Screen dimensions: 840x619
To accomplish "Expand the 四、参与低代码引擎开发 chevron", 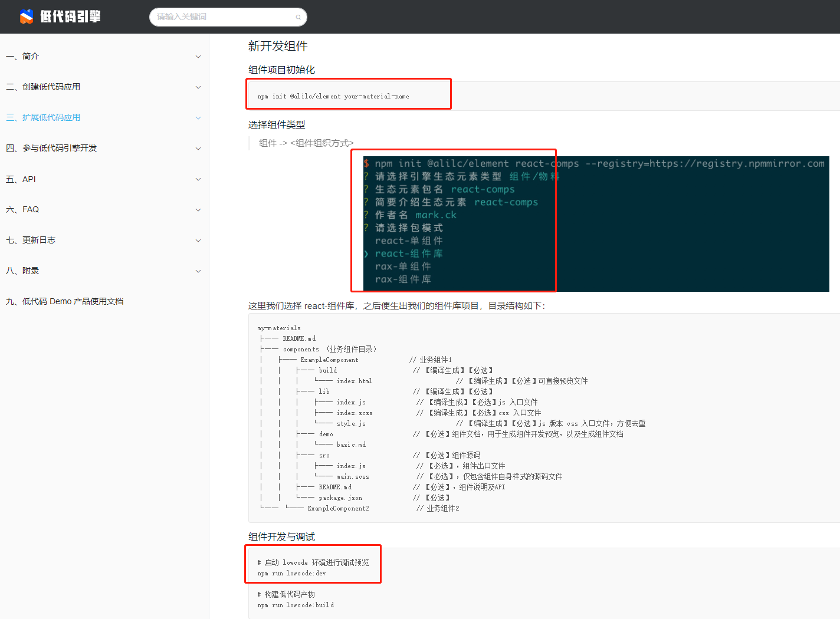I will pos(198,149).
